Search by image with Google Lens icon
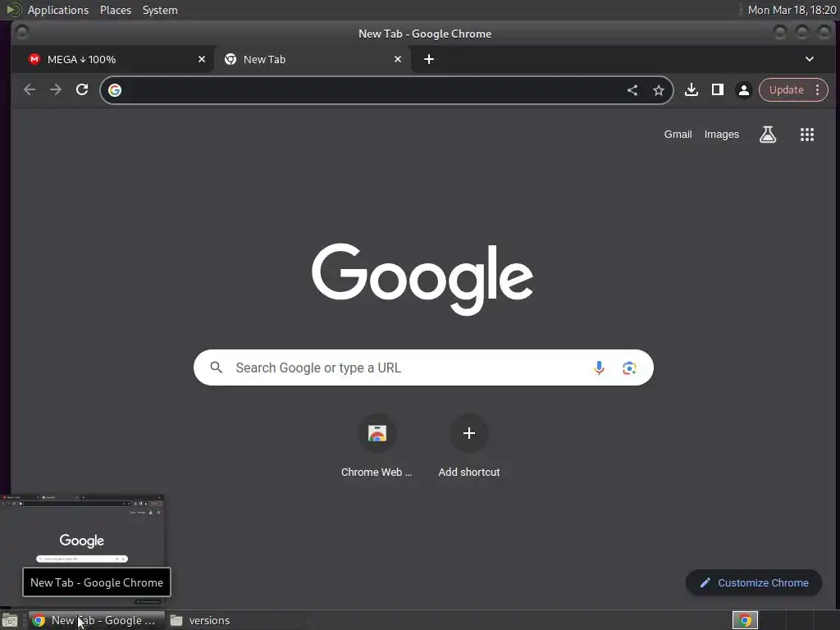The height and width of the screenshot is (630, 840). pyautogui.click(x=629, y=368)
